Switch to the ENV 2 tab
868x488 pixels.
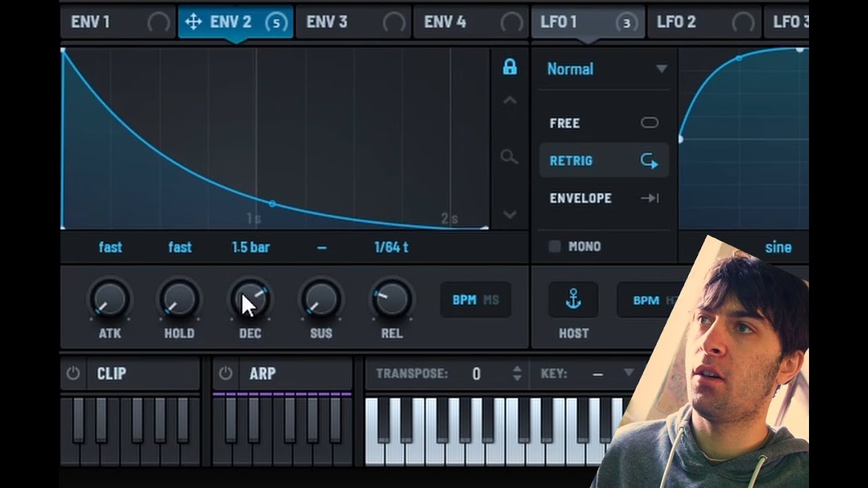click(x=235, y=22)
